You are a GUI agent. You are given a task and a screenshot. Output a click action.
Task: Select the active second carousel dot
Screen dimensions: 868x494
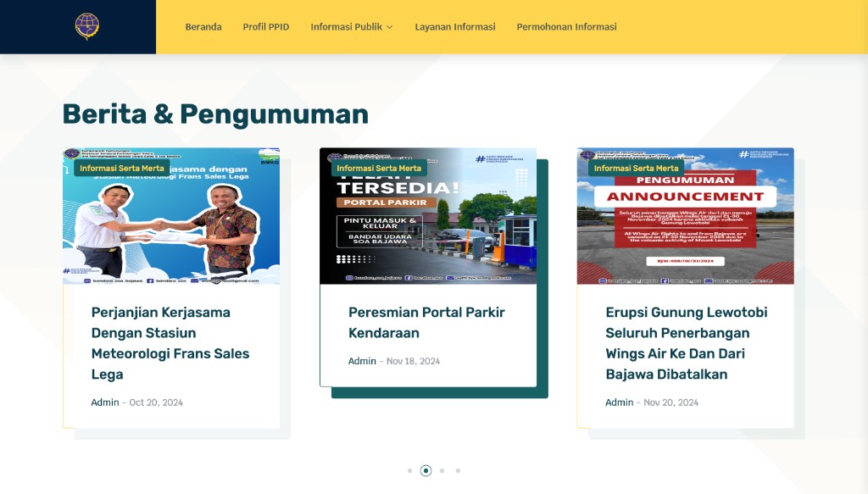click(x=426, y=471)
